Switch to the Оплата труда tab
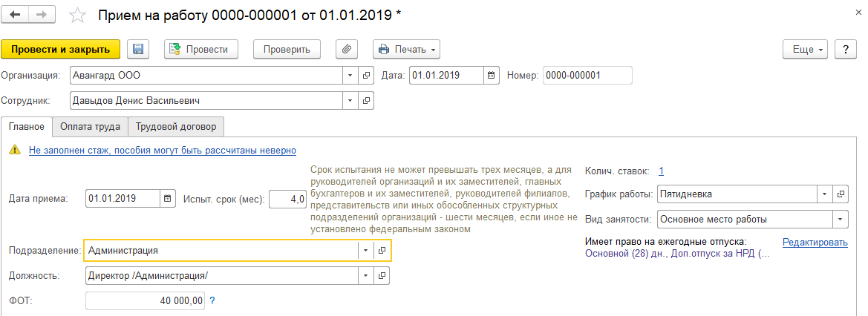Viewport: 868px width, 316px height. [x=91, y=127]
